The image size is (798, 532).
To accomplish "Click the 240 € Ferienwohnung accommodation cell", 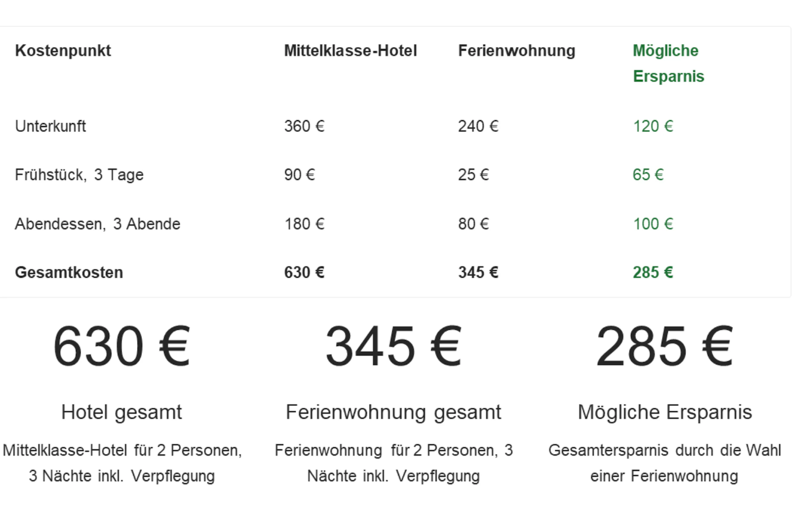I will tap(478, 126).
